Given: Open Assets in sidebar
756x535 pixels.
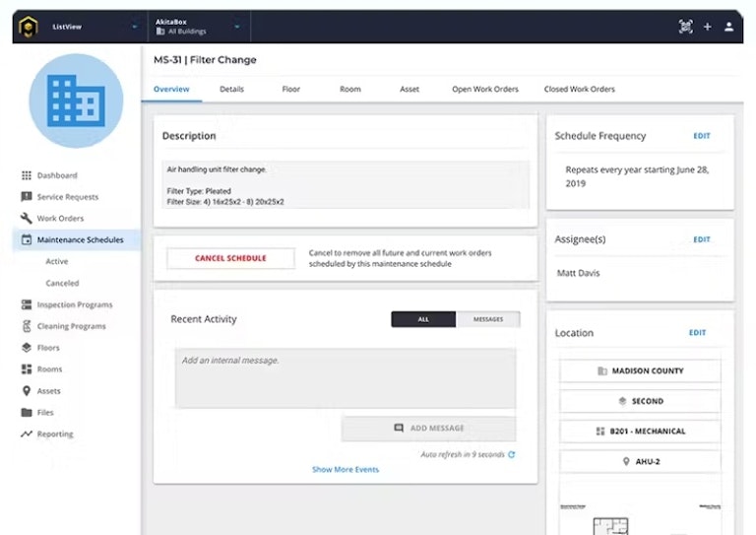Looking at the screenshot, I should pos(48,391).
